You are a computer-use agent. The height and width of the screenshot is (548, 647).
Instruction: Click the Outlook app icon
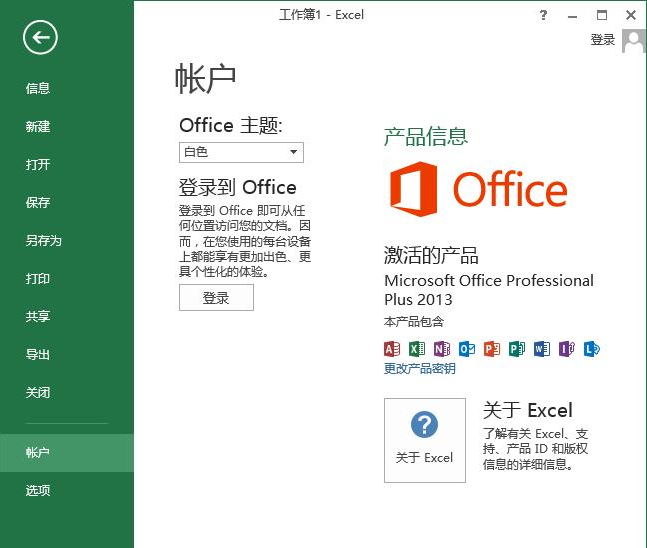(467, 349)
